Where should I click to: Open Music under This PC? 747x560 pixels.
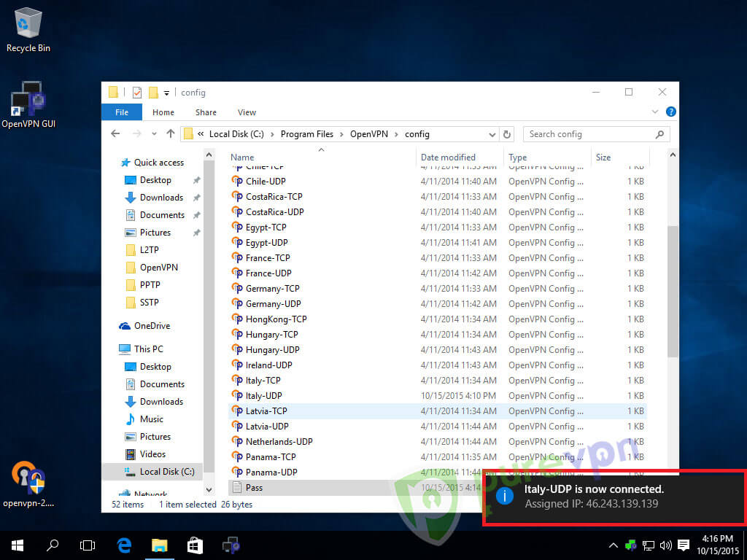tap(151, 419)
